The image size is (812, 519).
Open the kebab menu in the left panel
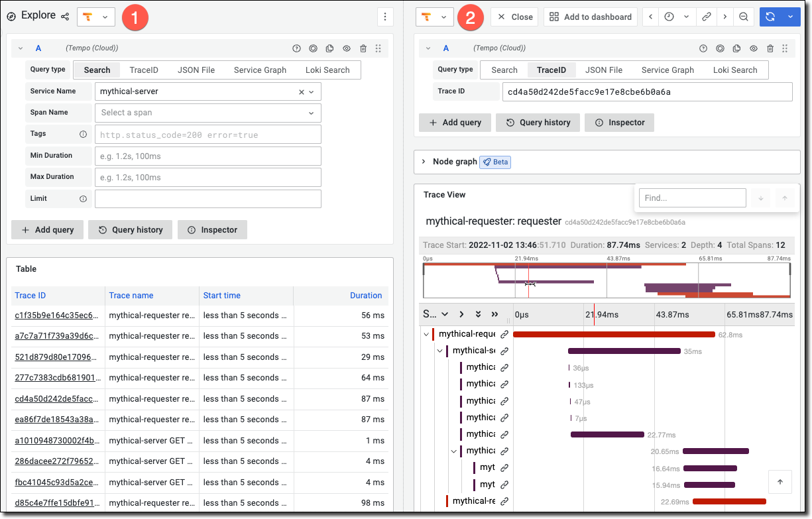[x=385, y=17]
